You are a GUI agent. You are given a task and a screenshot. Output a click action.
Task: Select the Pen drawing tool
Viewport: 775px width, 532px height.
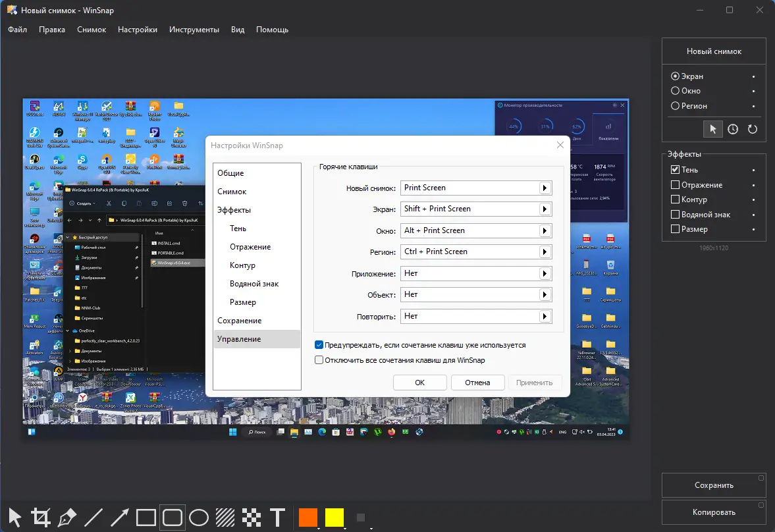click(67, 518)
